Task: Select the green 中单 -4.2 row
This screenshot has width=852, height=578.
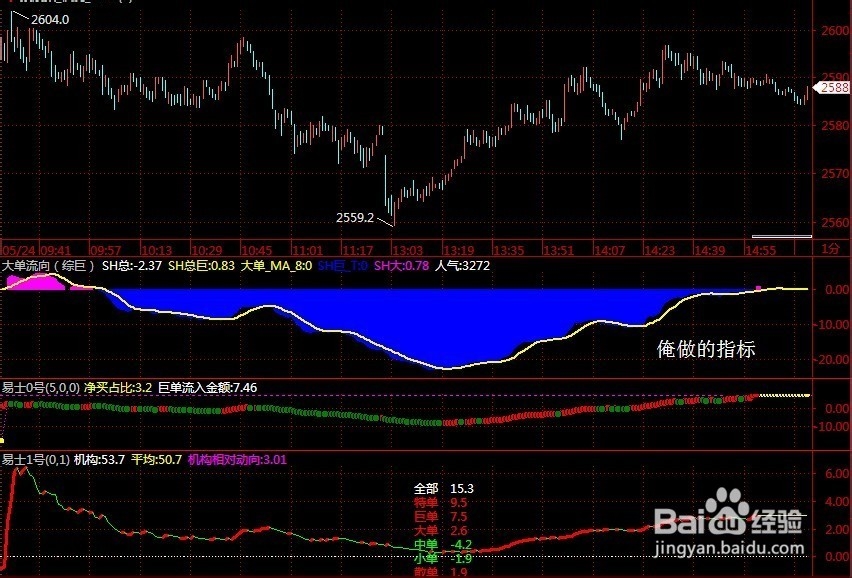Action: coord(443,545)
